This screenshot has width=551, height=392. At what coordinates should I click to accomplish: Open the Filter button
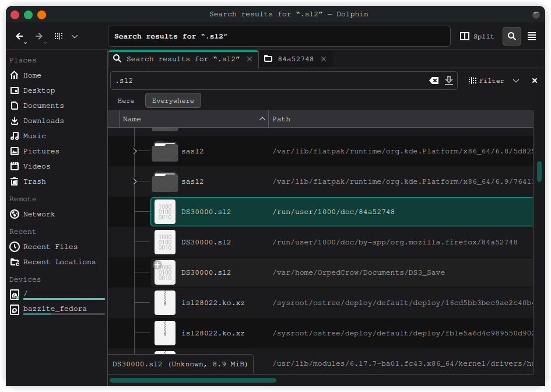[x=486, y=81]
